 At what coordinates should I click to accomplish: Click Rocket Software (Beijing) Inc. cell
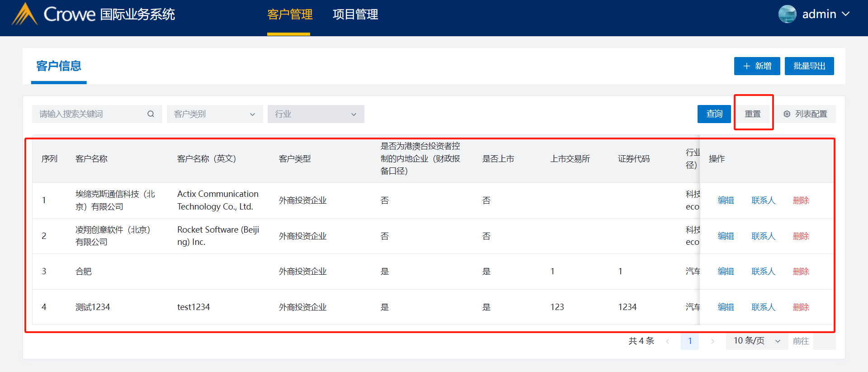click(x=218, y=236)
